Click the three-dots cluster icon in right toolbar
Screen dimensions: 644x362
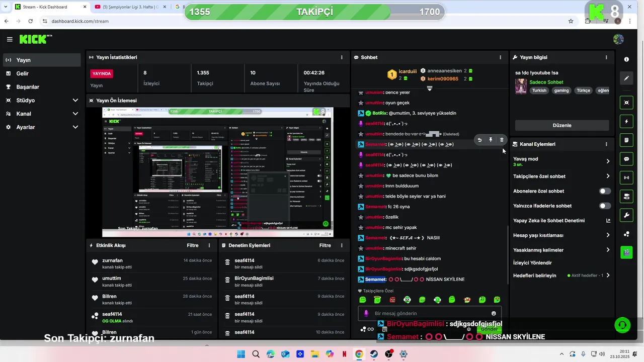coord(626,234)
